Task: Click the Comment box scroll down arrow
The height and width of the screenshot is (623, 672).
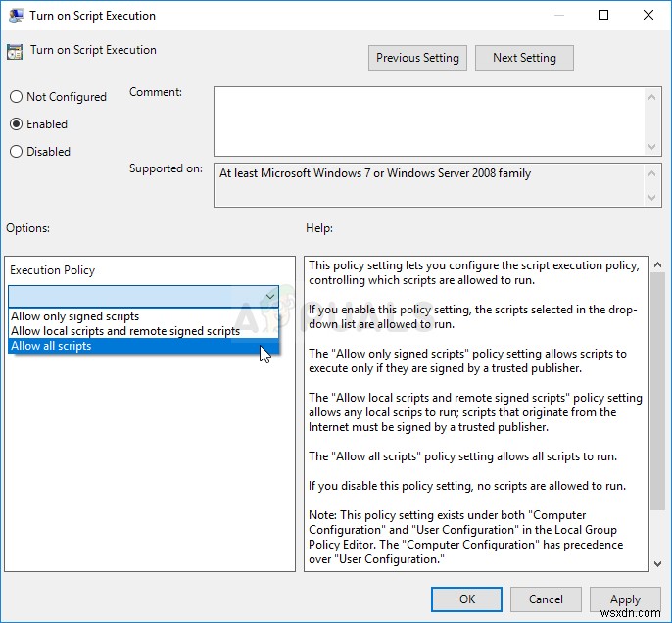Action: (x=651, y=147)
